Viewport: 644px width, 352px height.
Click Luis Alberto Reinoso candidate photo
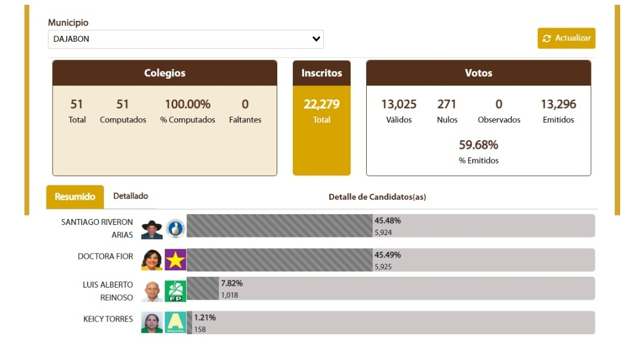152,291
